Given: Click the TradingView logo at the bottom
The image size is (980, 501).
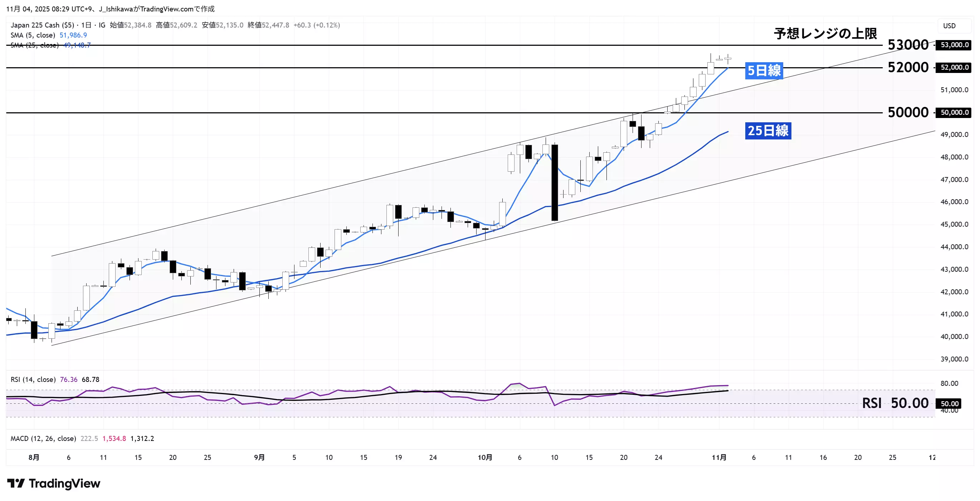Looking at the screenshot, I should (x=54, y=483).
